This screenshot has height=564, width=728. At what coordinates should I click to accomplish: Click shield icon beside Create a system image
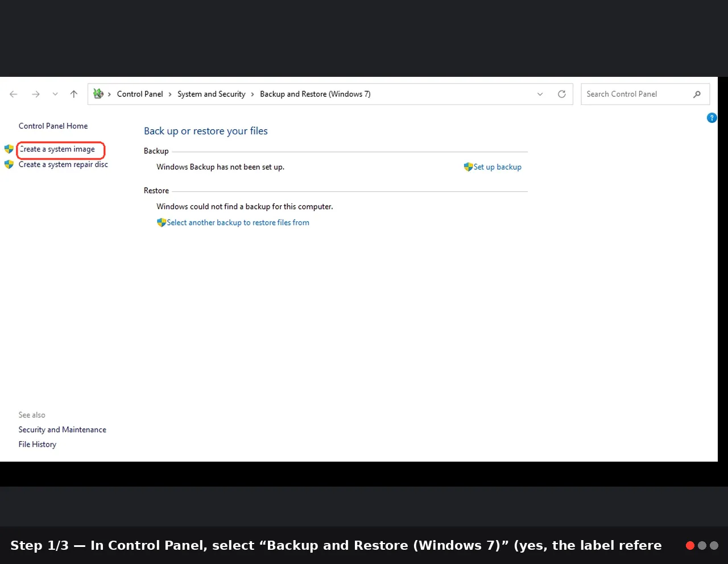click(9, 149)
